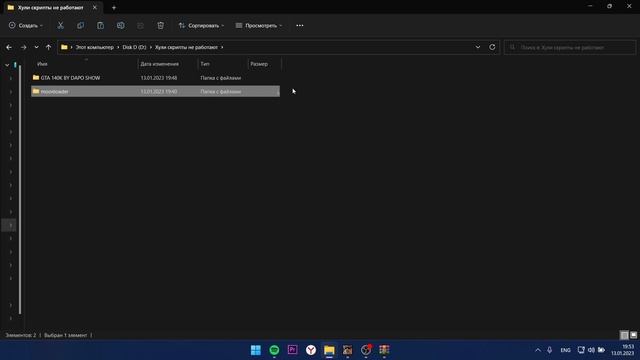Viewport: 640px width, 360px height.
Task: Collapse the top navigation pane tree chevron
Action: pyautogui.click(x=7, y=65)
